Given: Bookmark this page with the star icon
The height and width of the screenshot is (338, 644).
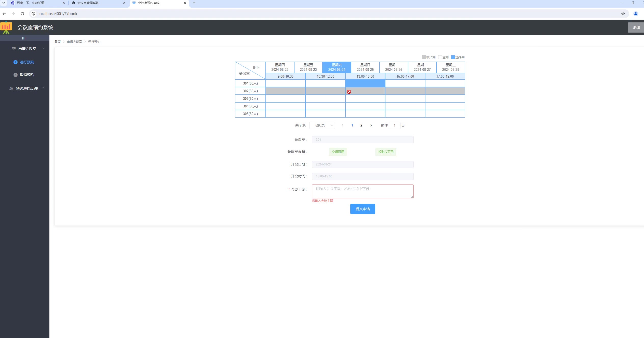Looking at the screenshot, I should 623,14.
